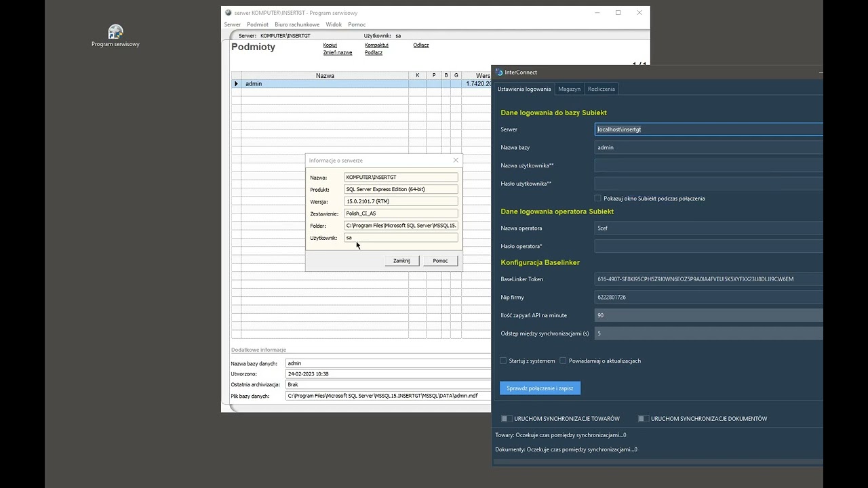This screenshot has height=488, width=868.
Task: Click the BaseLinker Token input field
Action: point(709,279)
